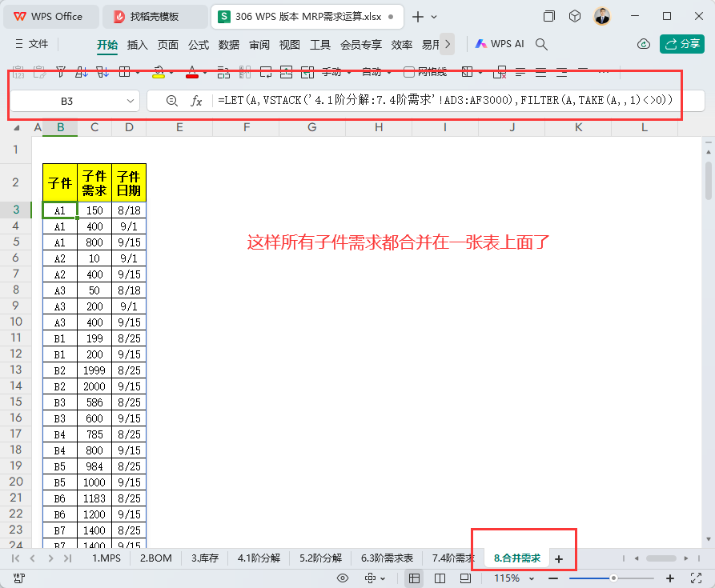Launch WPS AI assistant
The height and width of the screenshot is (588, 715).
click(500, 44)
